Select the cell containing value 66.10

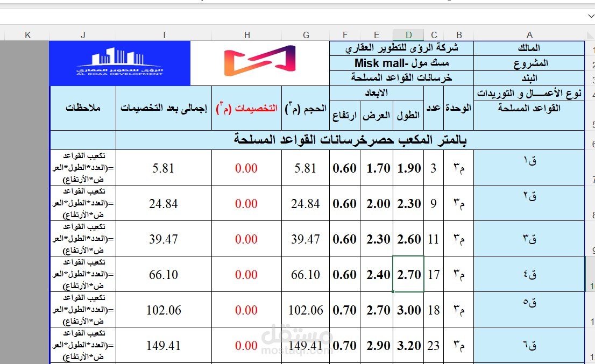tap(306, 275)
